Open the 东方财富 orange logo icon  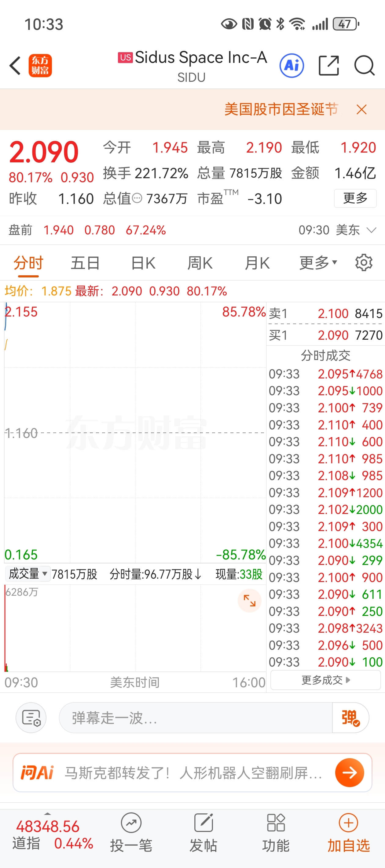40,65
